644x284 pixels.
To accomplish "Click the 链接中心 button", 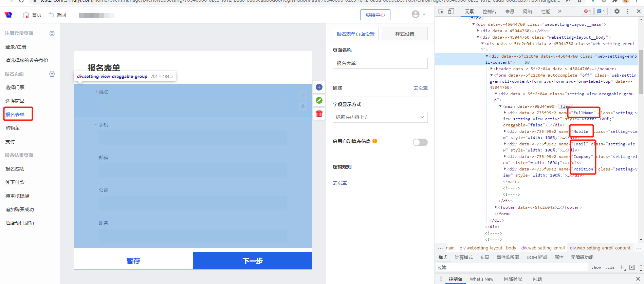I will click(x=375, y=15).
